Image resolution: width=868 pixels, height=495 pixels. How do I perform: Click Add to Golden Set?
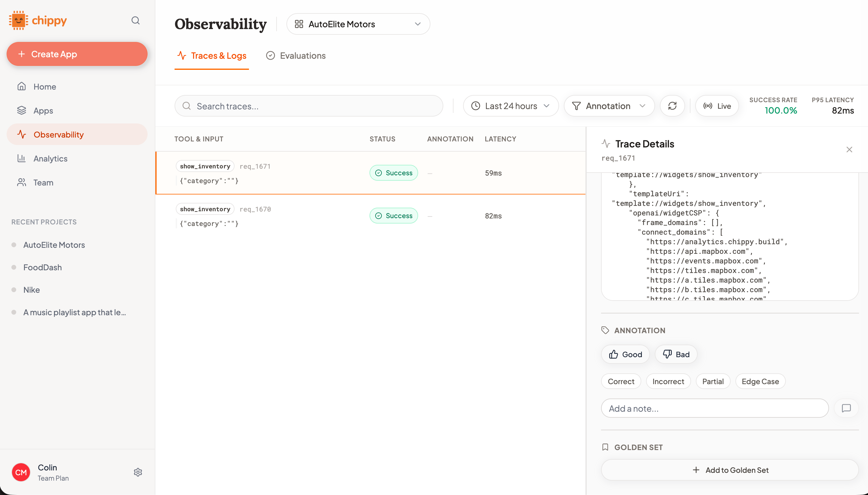click(729, 470)
